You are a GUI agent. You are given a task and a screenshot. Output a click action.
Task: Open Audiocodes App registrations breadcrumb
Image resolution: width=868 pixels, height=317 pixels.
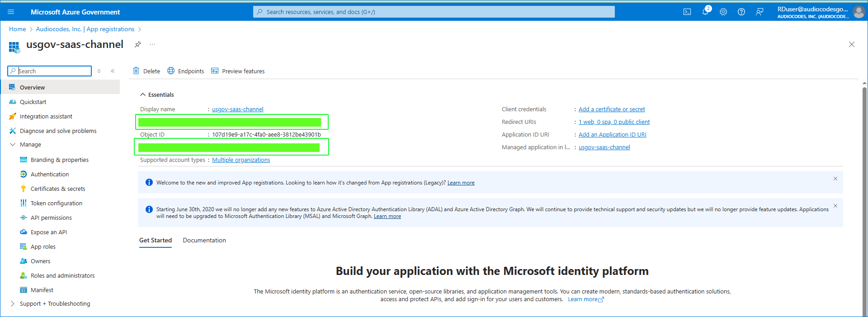click(x=85, y=29)
